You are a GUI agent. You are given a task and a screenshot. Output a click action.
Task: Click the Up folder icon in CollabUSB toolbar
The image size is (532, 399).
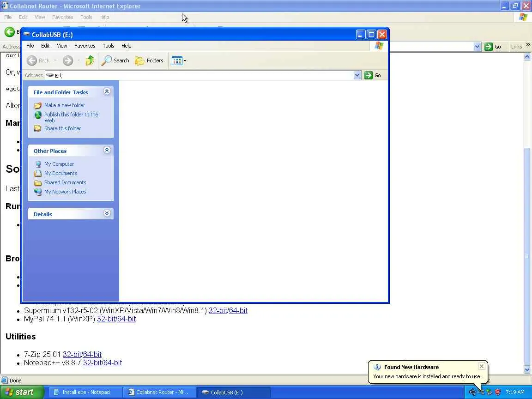pyautogui.click(x=90, y=60)
